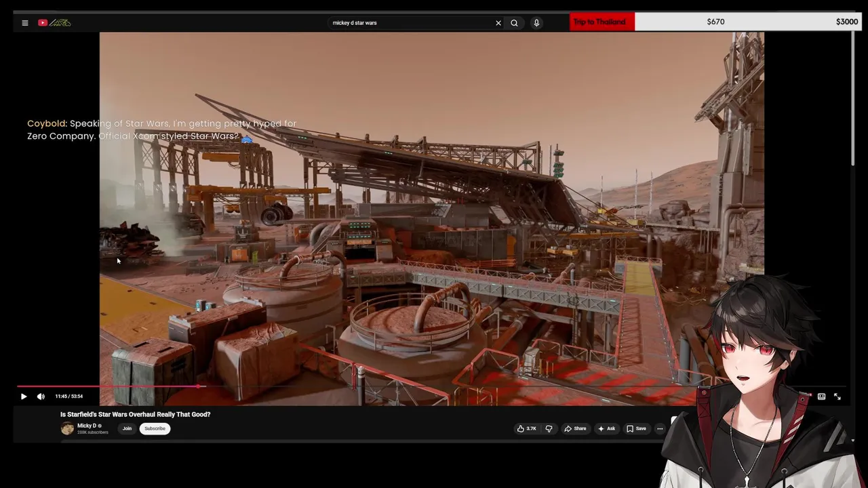868x488 pixels.
Task: Dislike the video with thumbs down
Action: coord(549,428)
